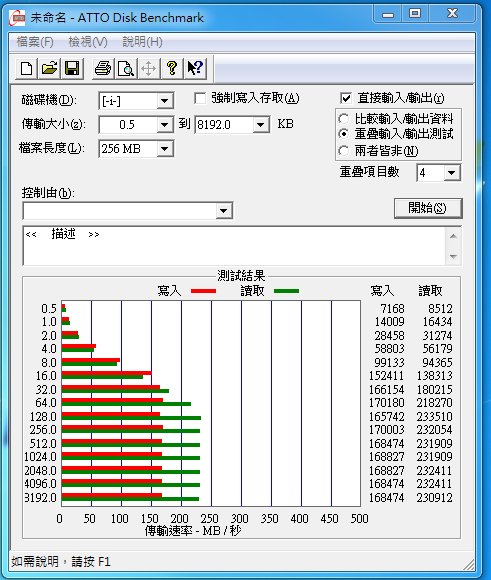Select 重疊輸入/輸出測試 radio option

pos(344,134)
